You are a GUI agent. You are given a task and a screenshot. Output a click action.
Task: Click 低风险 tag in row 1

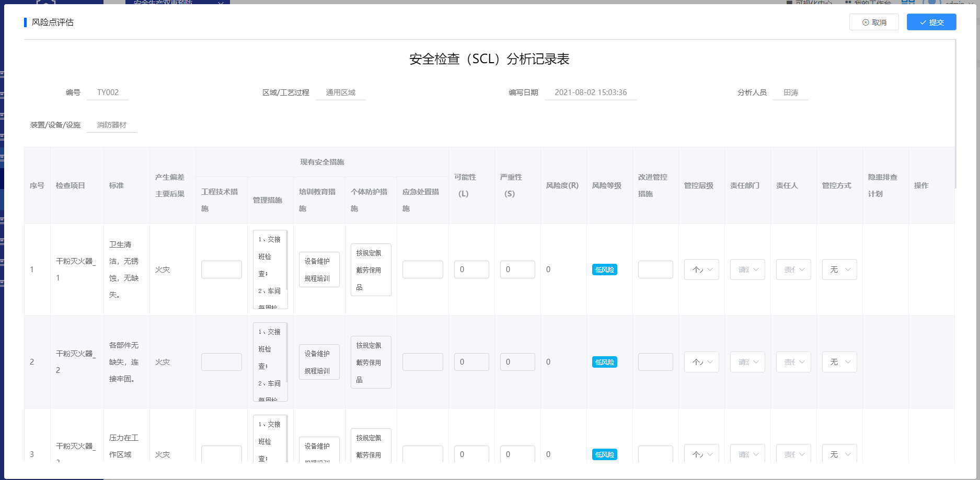(605, 270)
